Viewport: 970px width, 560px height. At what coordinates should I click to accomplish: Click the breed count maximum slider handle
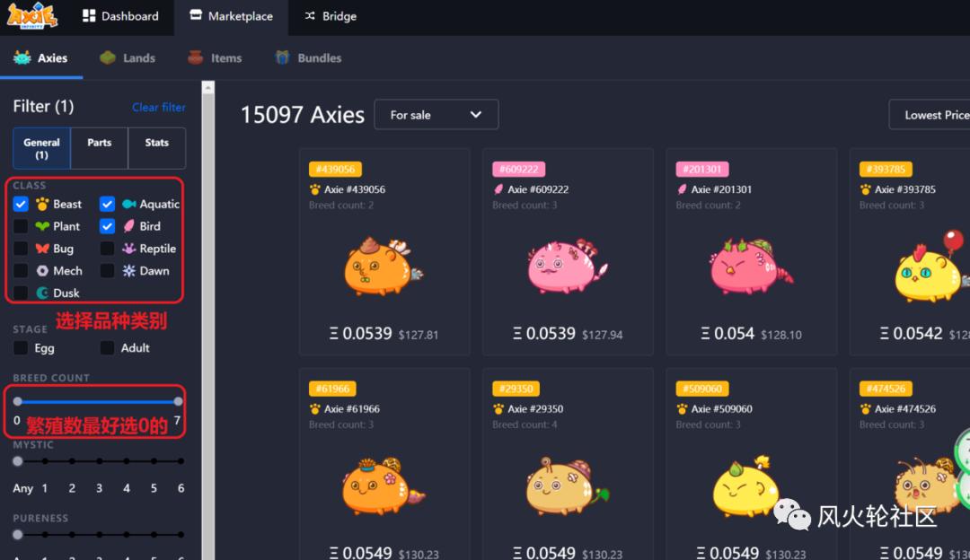178,401
